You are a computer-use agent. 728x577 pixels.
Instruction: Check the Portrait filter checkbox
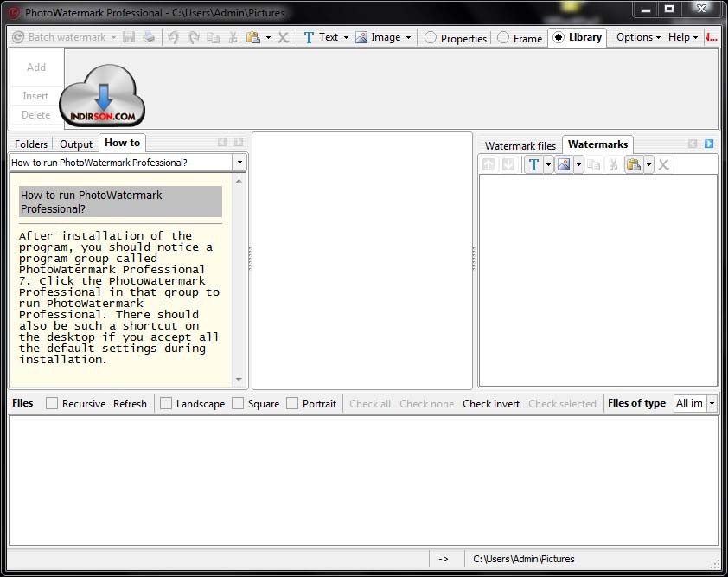pyautogui.click(x=292, y=403)
